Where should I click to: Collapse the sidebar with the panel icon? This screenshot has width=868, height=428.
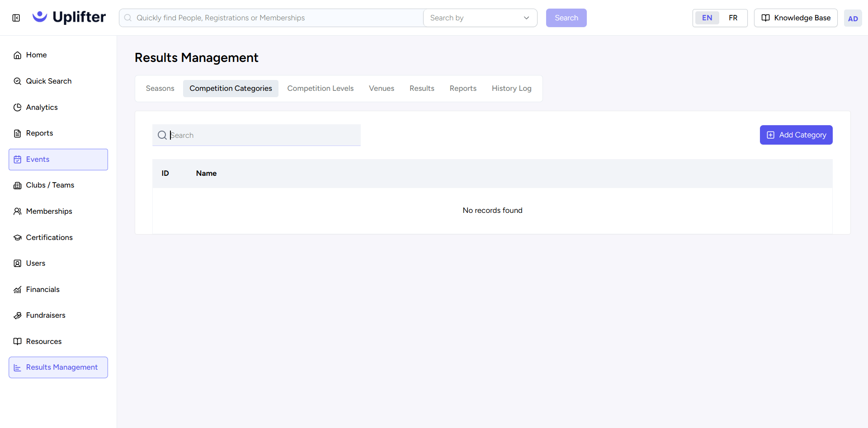coord(16,18)
